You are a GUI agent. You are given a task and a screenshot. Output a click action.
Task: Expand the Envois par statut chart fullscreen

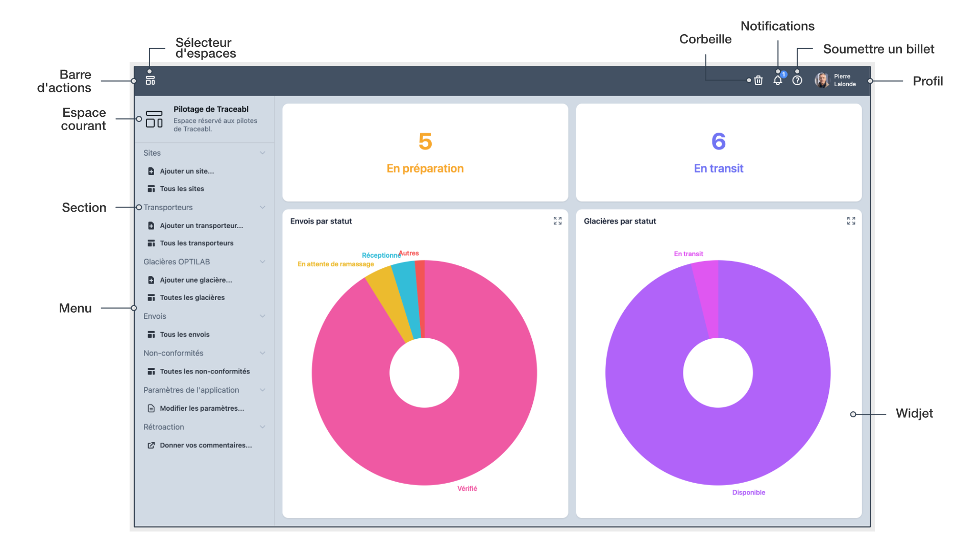557,221
